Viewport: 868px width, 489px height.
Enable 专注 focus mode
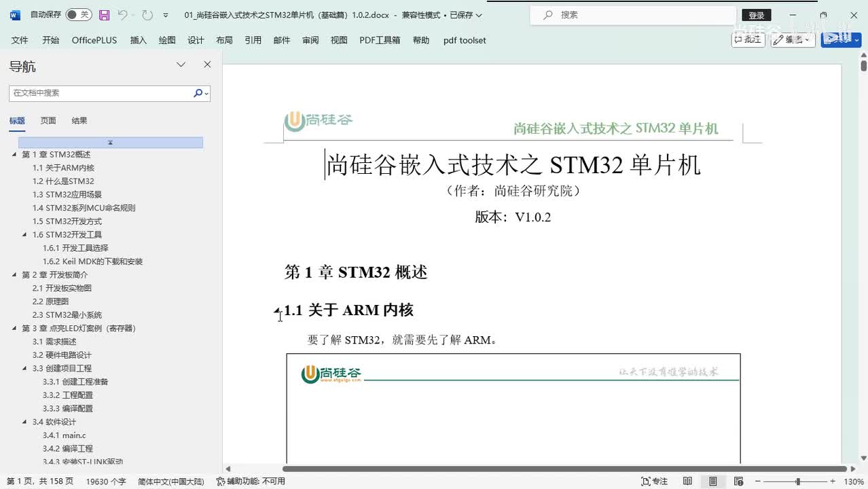tap(655, 482)
